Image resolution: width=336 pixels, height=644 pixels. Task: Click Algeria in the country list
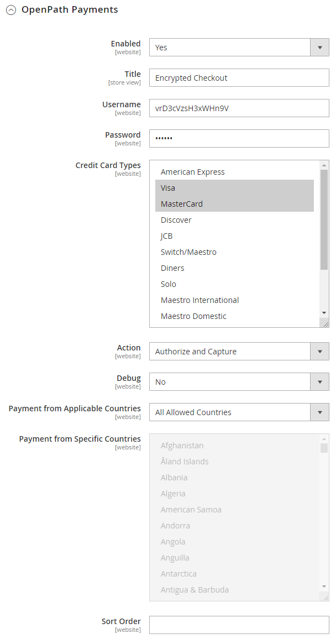pyautogui.click(x=234, y=493)
